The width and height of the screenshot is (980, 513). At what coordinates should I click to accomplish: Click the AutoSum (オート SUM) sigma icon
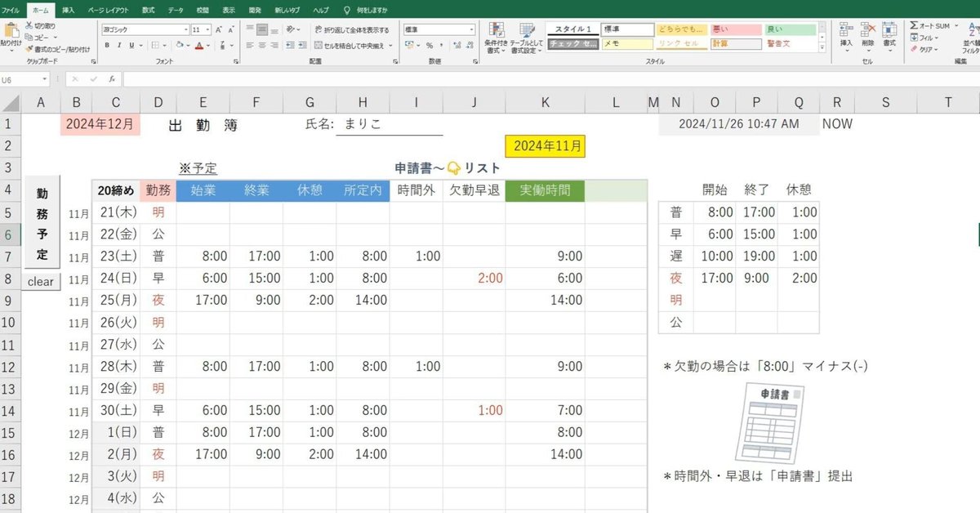coord(914,26)
